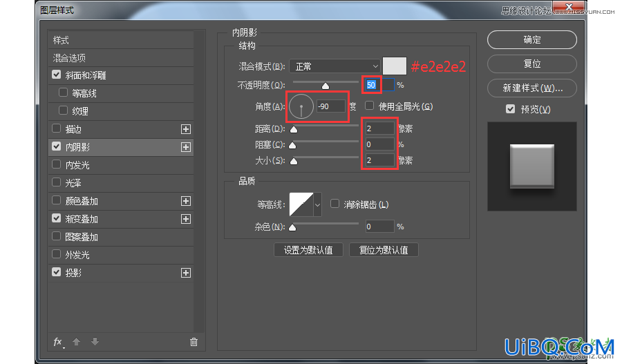Click the 不透明度 opacity slider handle
Image resolution: width=622 pixels, height=364 pixels.
tap(326, 86)
